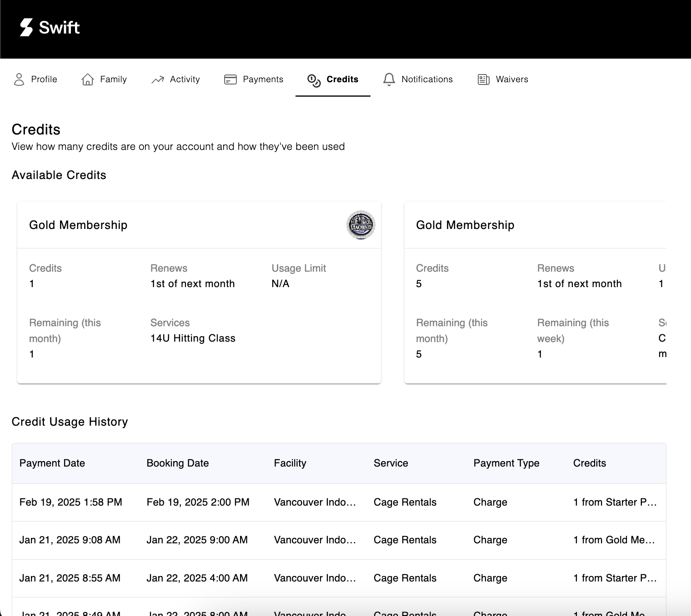The image size is (691, 616).
Task: Sort by Booking Date column header
Action: (x=177, y=463)
